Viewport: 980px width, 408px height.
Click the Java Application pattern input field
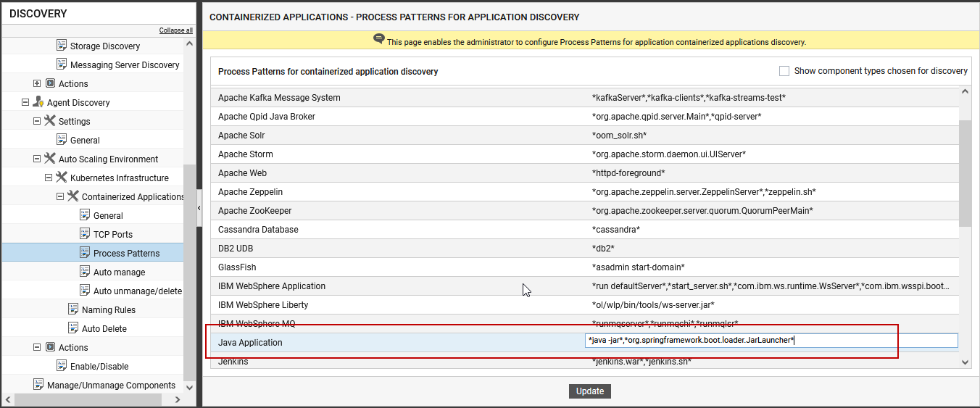coord(771,341)
